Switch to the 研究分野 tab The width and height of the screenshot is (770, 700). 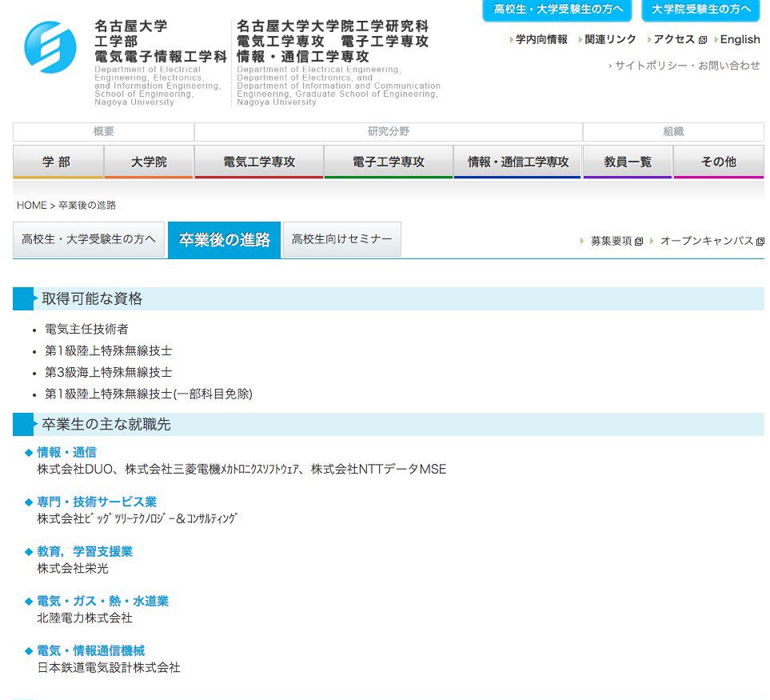(388, 132)
